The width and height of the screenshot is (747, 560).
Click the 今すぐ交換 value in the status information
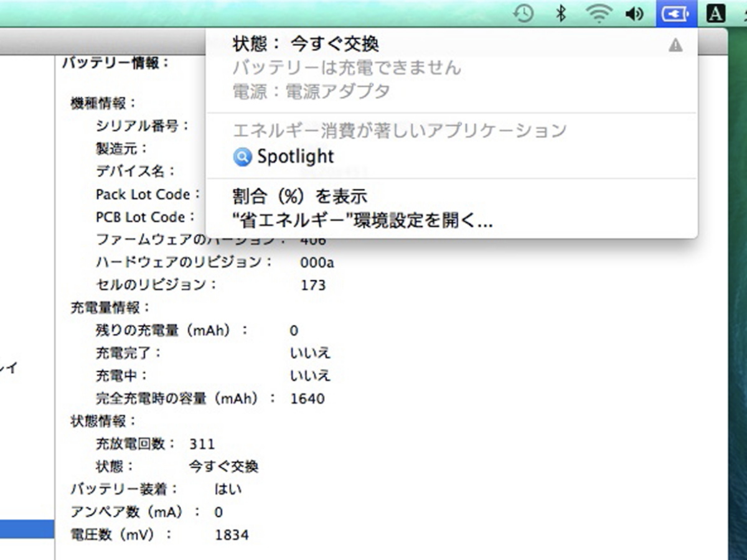pos(223,467)
